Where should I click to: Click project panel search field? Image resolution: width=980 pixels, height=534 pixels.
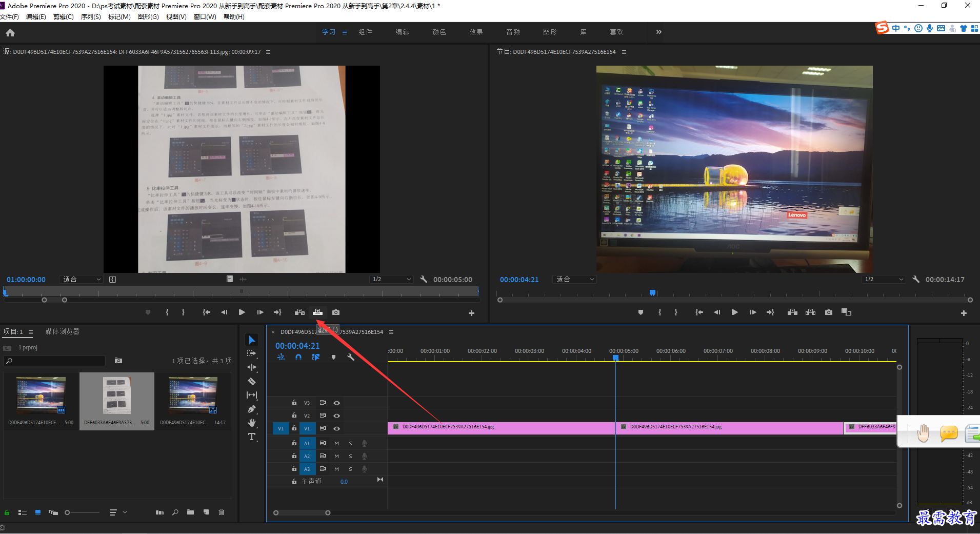pos(55,361)
